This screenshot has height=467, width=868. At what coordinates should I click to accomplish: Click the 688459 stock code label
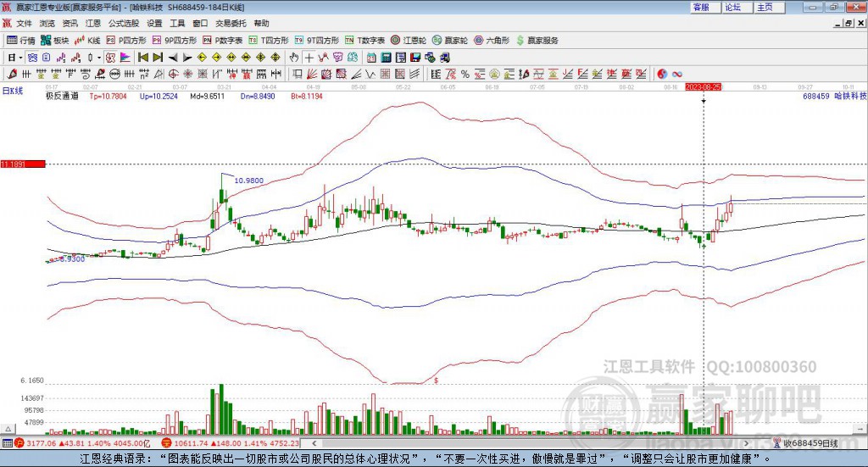tap(816, 96)
